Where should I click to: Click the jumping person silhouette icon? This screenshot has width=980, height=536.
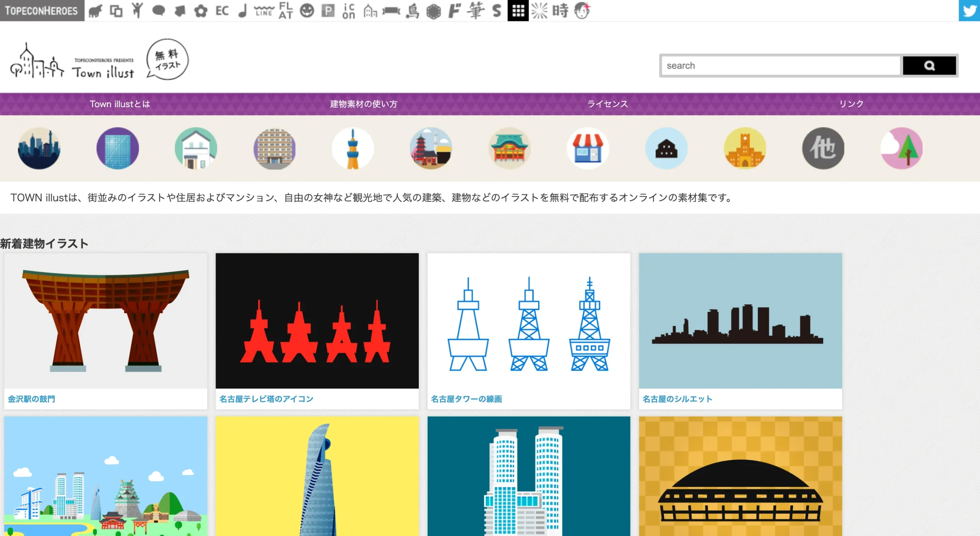coord(137,11)
